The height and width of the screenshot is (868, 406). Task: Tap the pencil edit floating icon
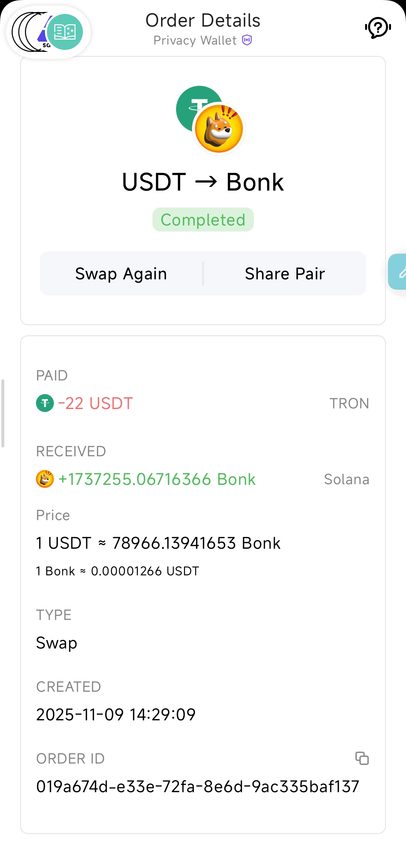[400, 272]
